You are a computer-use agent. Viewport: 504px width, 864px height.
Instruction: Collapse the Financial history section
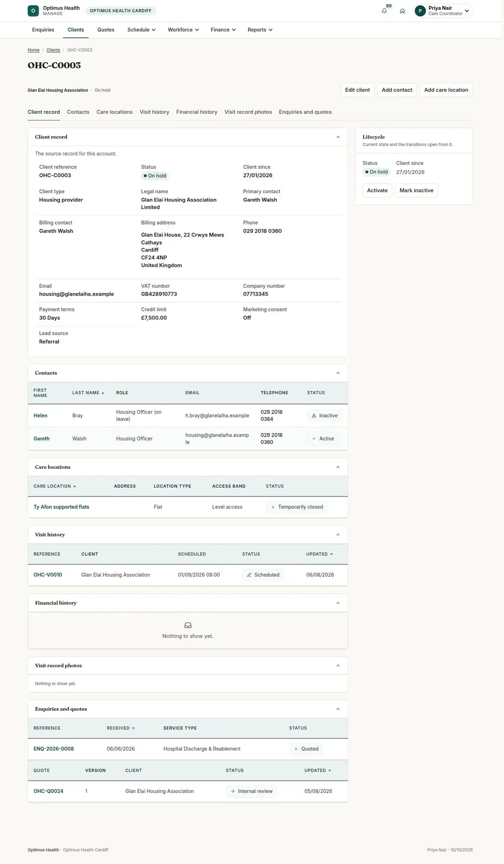pos(338,603)
